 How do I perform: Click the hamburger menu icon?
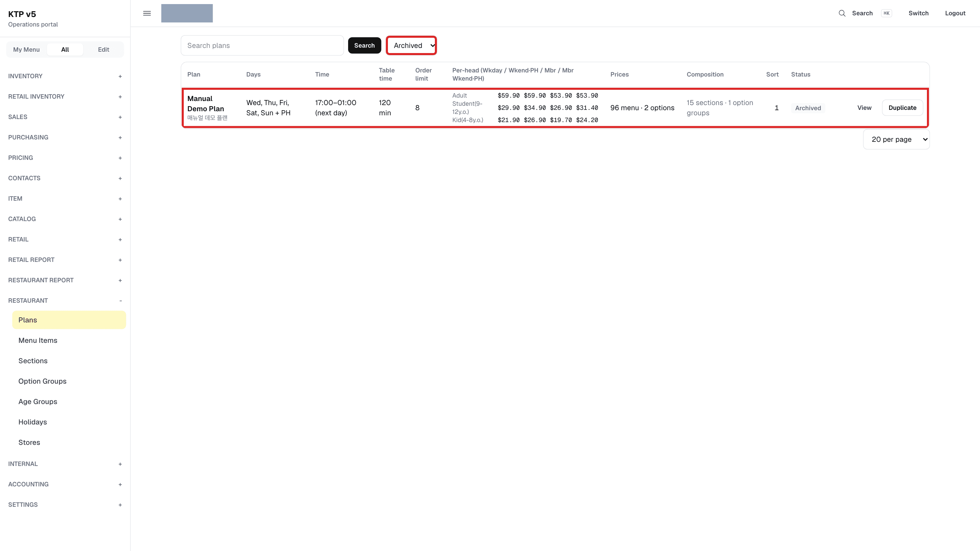[x=147, y=13]
